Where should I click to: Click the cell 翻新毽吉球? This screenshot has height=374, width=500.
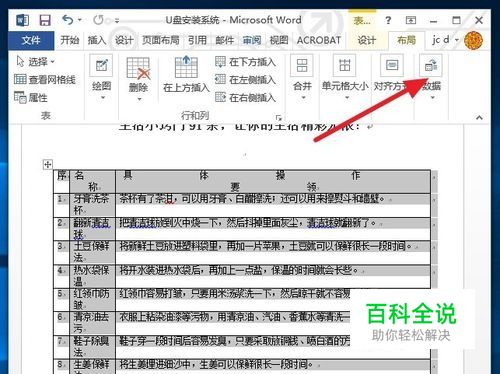[92, 229]
